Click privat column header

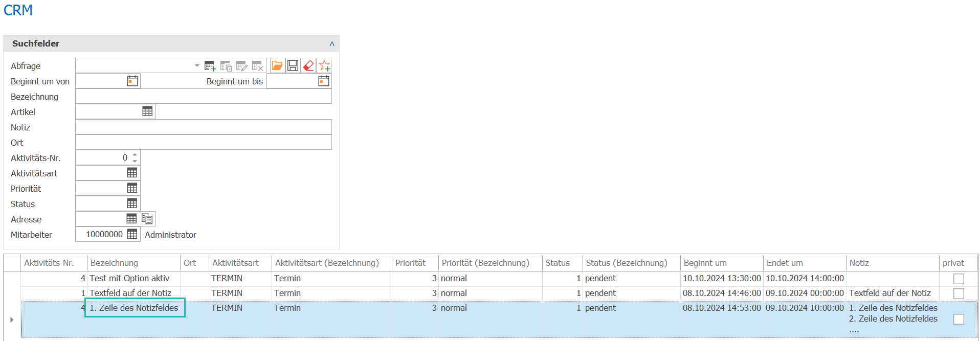(958, 263)
